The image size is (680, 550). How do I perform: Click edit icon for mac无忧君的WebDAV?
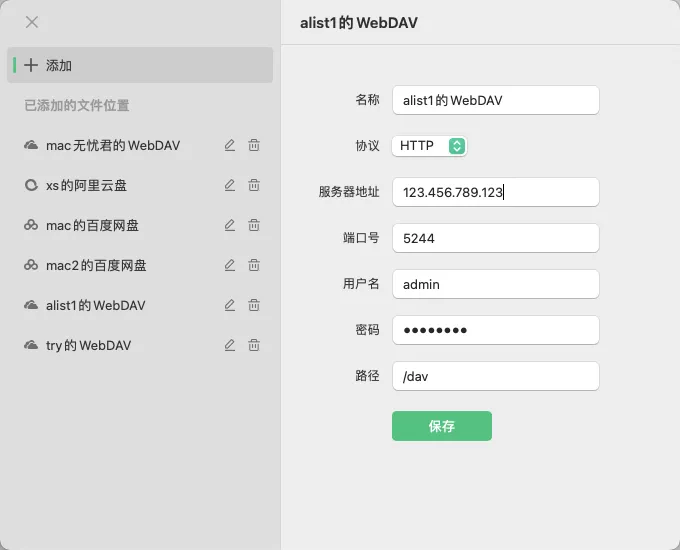230,145
